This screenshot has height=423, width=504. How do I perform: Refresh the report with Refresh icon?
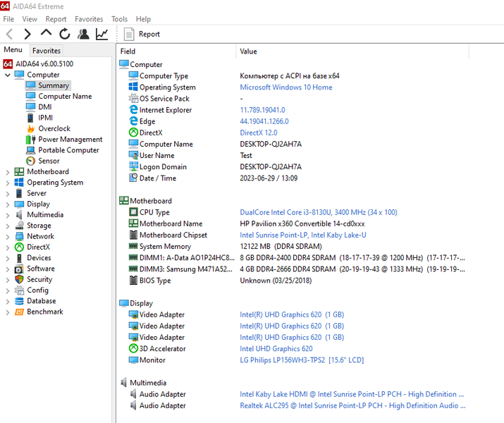(x=65, y=34)
